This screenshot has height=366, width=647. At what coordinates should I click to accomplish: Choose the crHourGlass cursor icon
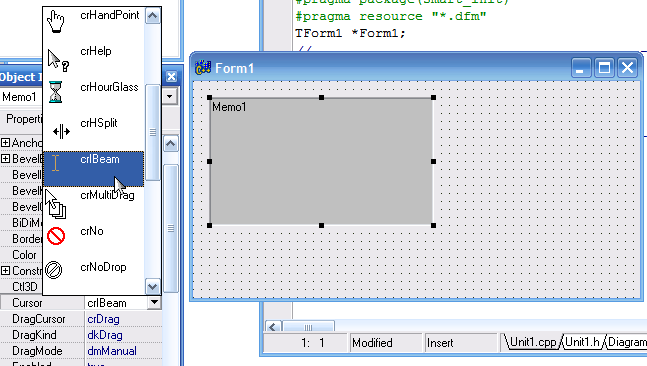(x=55, y=92)
